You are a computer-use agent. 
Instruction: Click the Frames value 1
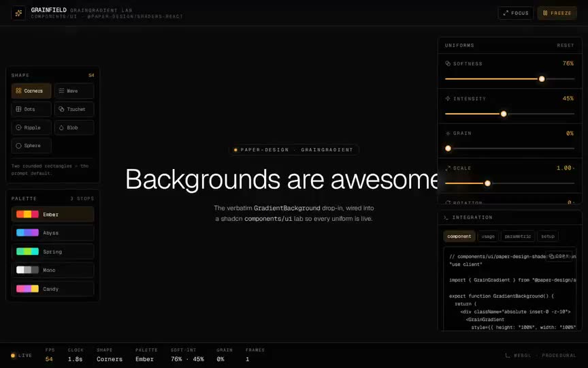click(x=248, y=359)
